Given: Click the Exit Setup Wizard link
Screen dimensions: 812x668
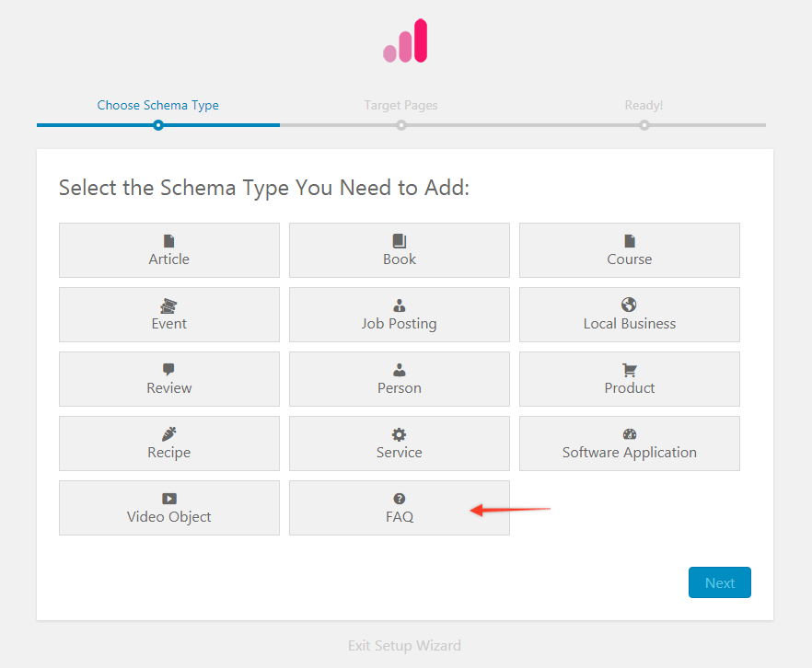Looking at the screenshot, I should click(404, 646).
